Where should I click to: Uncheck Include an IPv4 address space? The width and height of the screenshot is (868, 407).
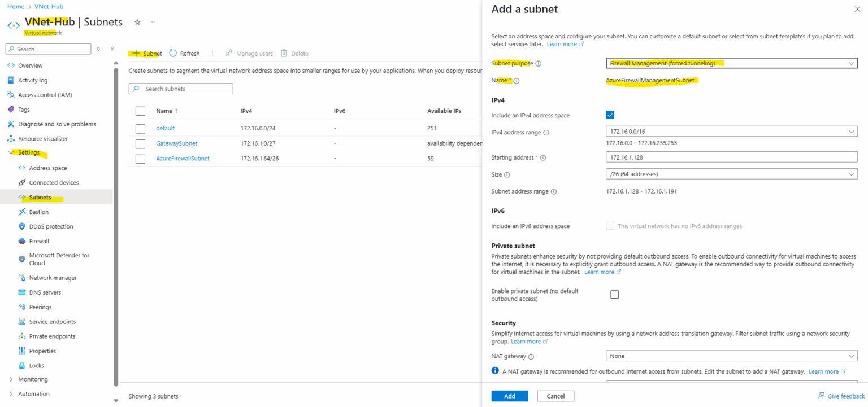pyautogui.click(x=610, y=115)
